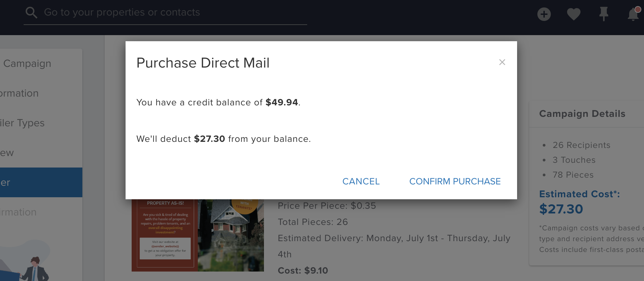The image size is (644, 281).
Task: Click the Campaign Details panel heading
Action: [582, 114]
